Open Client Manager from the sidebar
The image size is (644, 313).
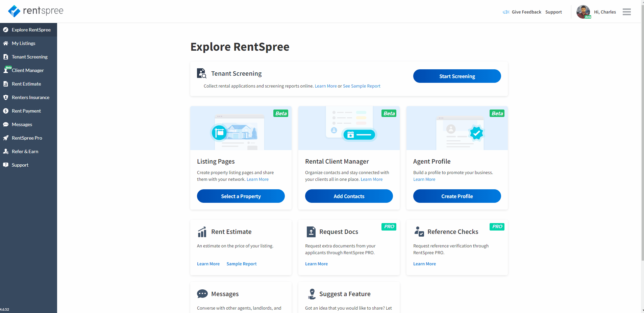tap(28, 70)
